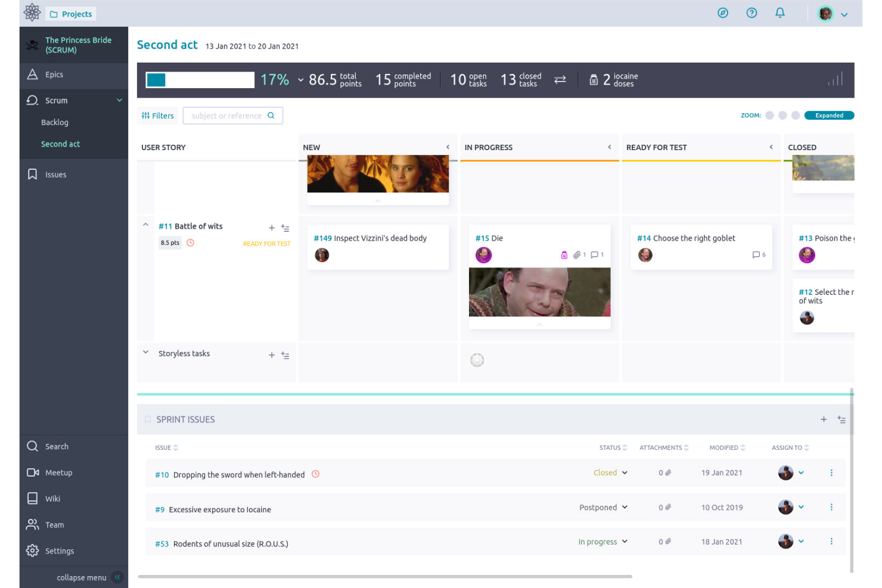The image size is (882, 588).
Task: Click the move unfinished tasks arrows icon
Action: (560, 79)
